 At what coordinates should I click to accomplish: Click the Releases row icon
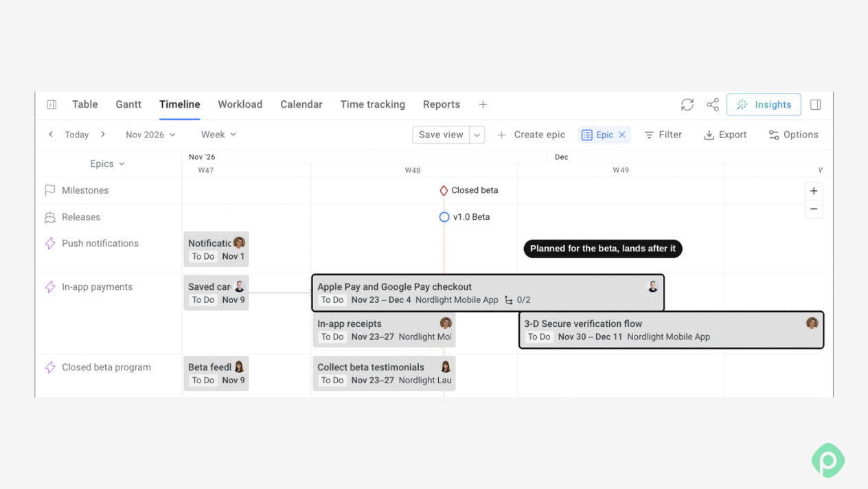tap(50, 217)
